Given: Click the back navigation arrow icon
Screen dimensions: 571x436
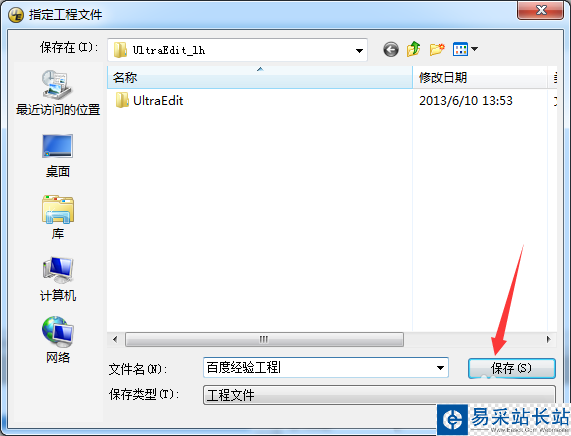Looking at the screenshot, I should 391,50.
